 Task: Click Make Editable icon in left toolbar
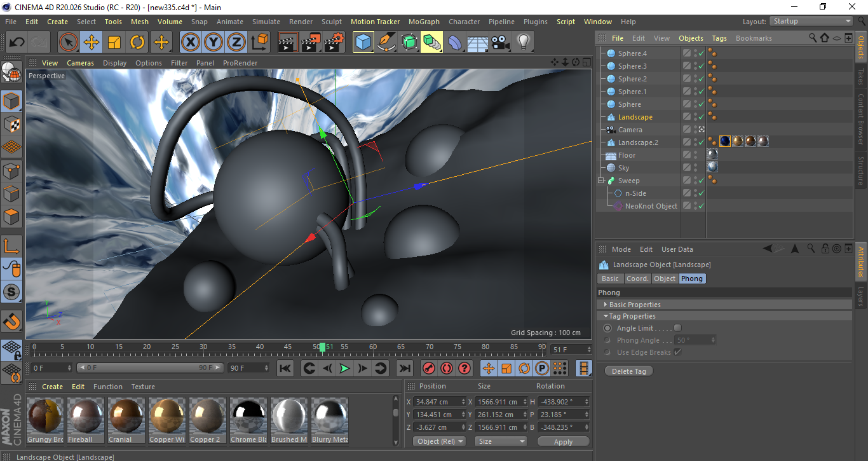pyautogui.click(x=11, y=73)
